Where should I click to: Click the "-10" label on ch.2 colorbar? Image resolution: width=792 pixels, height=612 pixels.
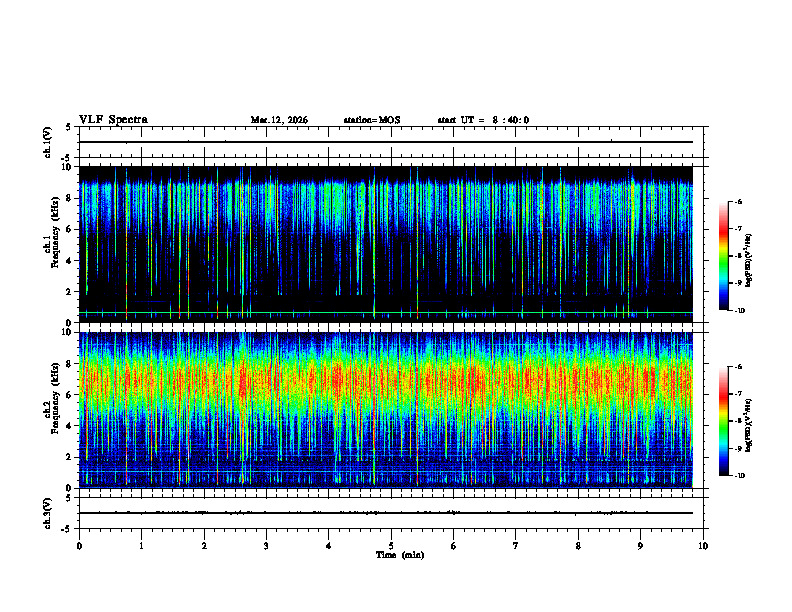click(740, 476)
